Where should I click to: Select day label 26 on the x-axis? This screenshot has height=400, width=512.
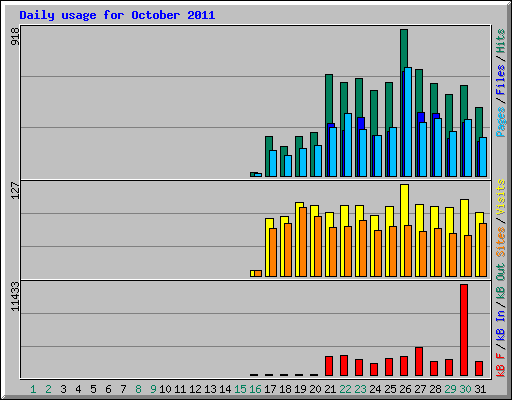(x=405, y=389)
